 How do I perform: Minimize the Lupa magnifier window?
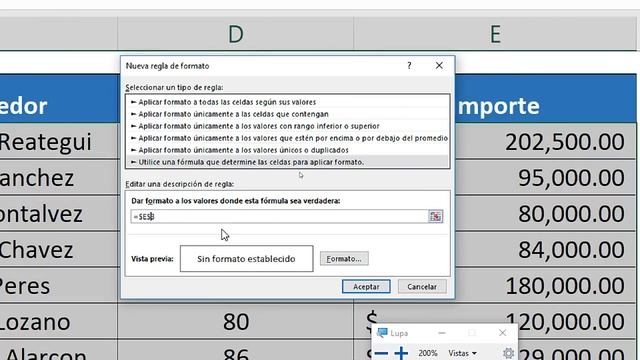coord(442,333)
